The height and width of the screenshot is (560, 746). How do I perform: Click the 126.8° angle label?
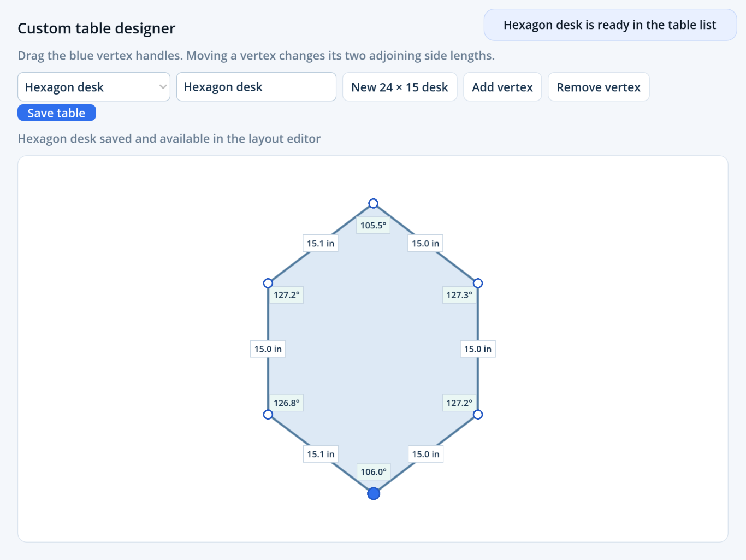[x=287, y=403]
